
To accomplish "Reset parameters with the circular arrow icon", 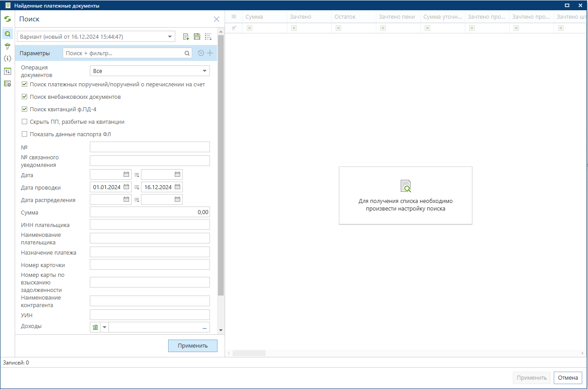I will pyautogui.click(x=201, y=53).
